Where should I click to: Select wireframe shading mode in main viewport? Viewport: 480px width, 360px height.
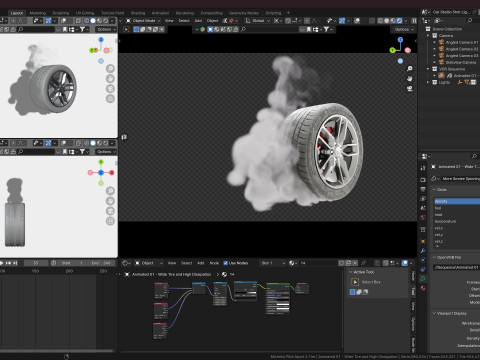pyautogui.click(x=380, y=21)
